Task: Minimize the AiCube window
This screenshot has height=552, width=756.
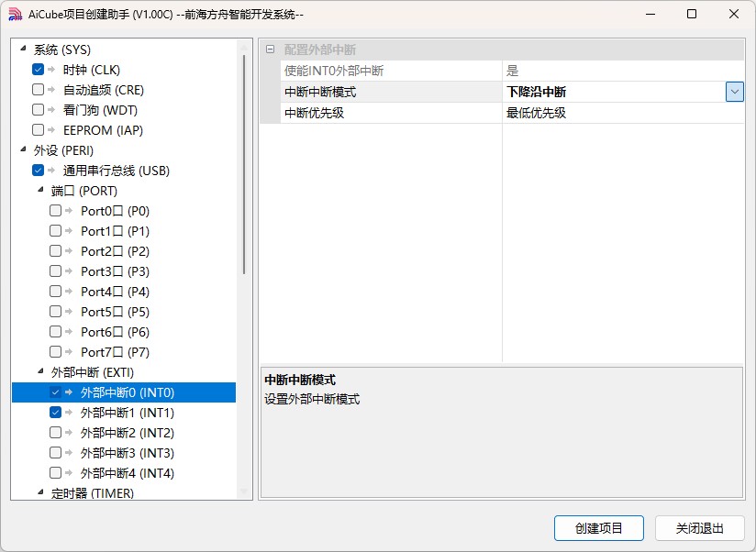Action: pyautogui.click(x=650, y=14)
